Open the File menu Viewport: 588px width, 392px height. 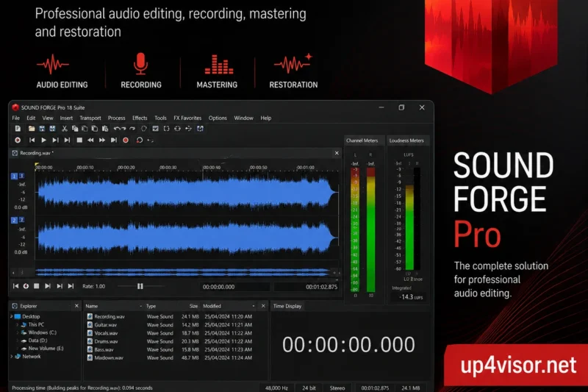(16, 118)
